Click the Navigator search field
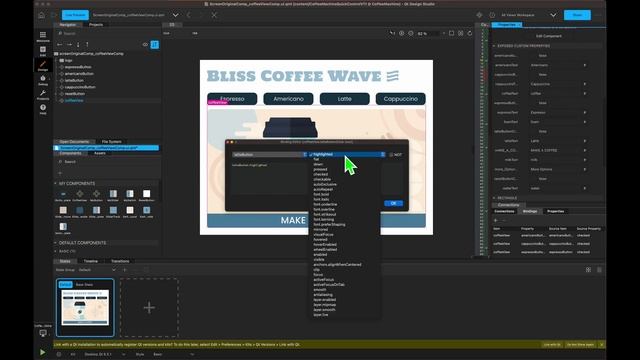640x360 pixels. click(108, 33)
